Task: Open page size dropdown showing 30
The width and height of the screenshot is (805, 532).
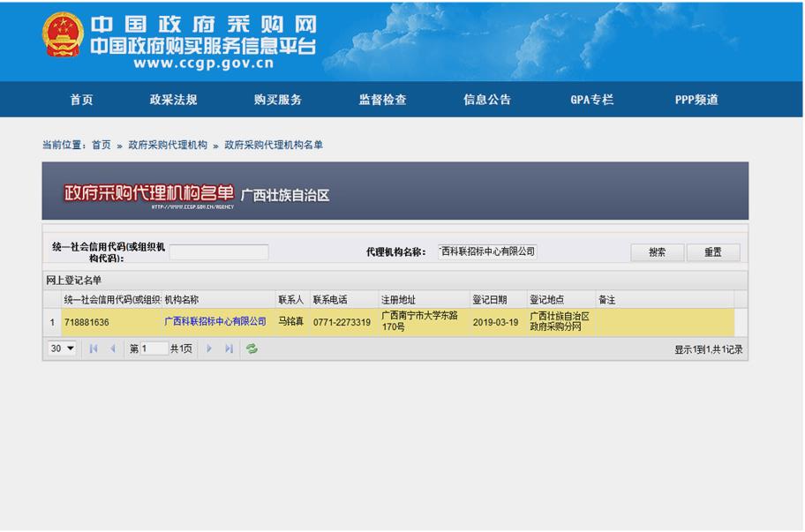Action: pyautogui.click(x=62, y=348)
